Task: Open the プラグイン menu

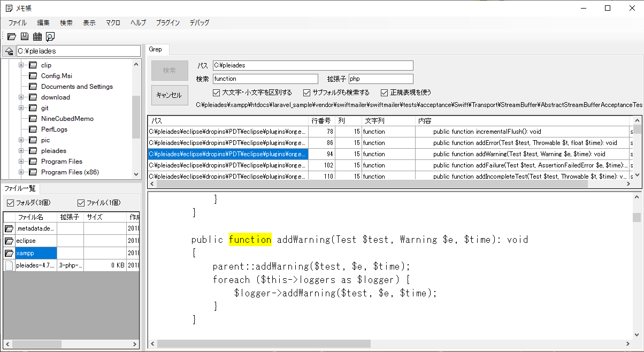Action: click(x=167, y=22)
